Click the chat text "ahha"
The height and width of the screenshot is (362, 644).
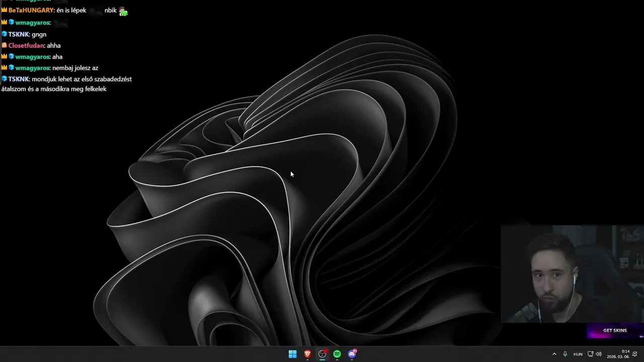pos(53,45)
